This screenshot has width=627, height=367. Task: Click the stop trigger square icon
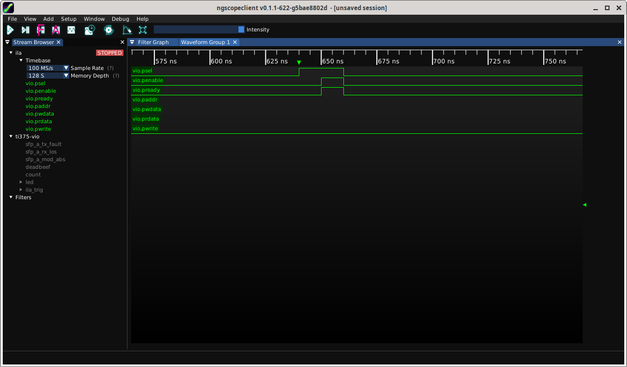coord(71,30)
